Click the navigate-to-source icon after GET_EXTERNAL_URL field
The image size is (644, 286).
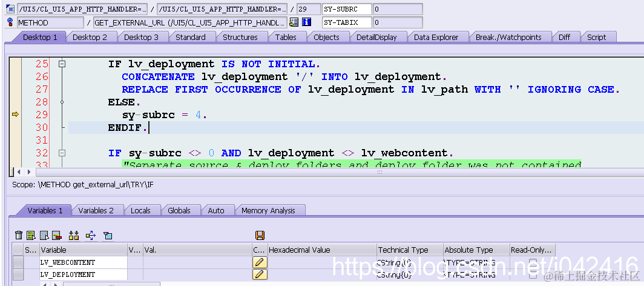[294, 22]
